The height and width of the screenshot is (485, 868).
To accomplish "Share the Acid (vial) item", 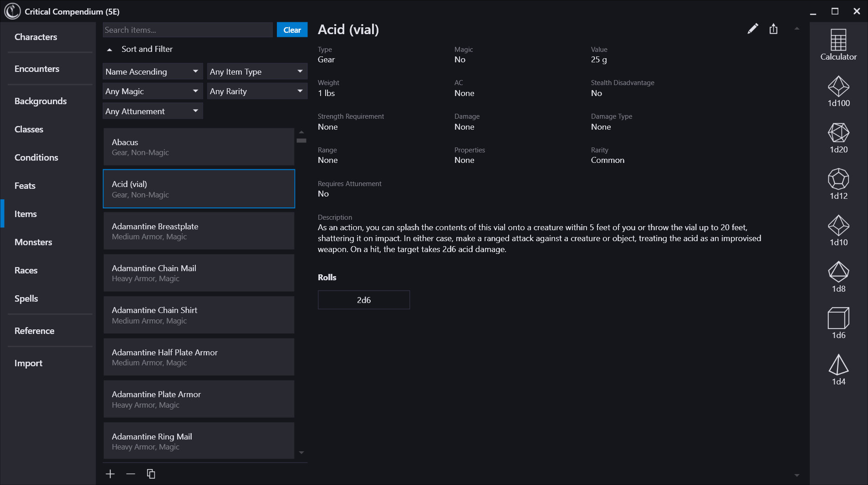I will [773, 29].
